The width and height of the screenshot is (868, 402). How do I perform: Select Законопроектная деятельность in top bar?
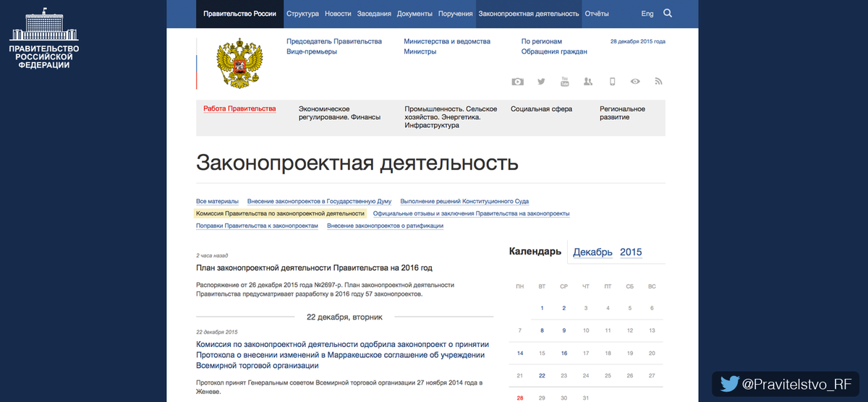[529, 14]
